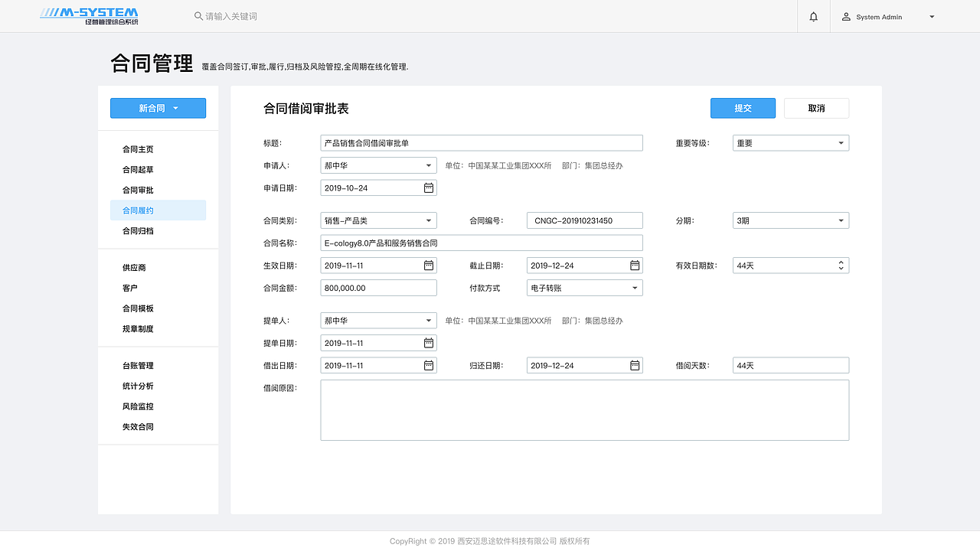
Task: Open the calendar picker for 归还日期
Action: [x=634, y=365]
